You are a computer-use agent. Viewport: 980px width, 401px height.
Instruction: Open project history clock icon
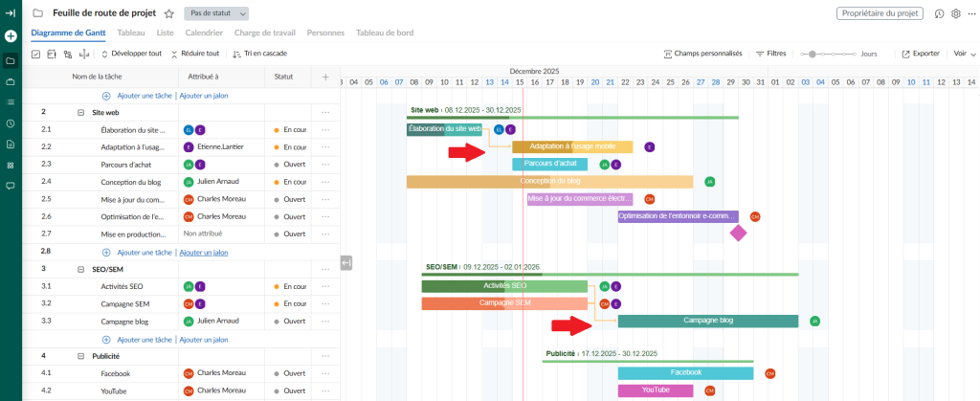click(940, 14)
